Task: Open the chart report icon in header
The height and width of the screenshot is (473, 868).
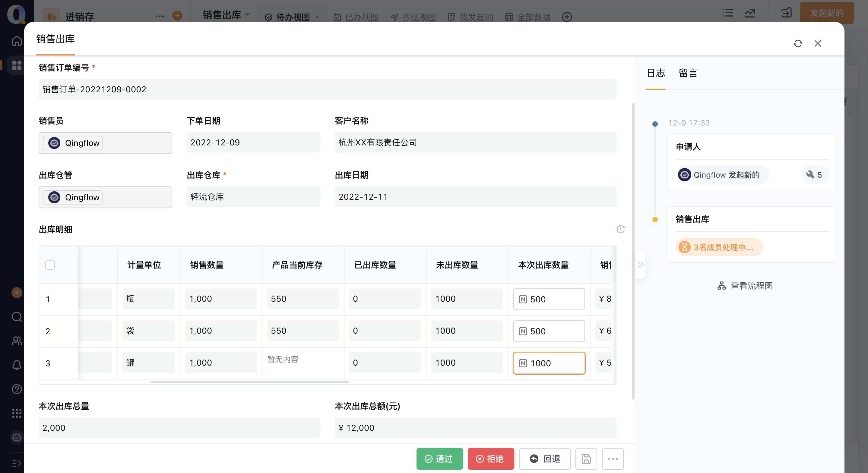Action: pyautogui.click(x=750, y=13)
